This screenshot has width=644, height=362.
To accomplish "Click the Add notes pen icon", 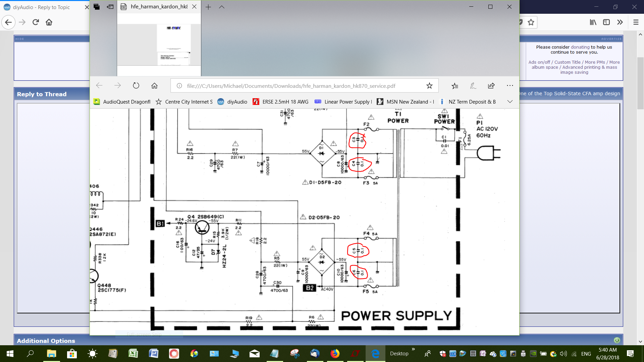I will [x=473, y=86].
